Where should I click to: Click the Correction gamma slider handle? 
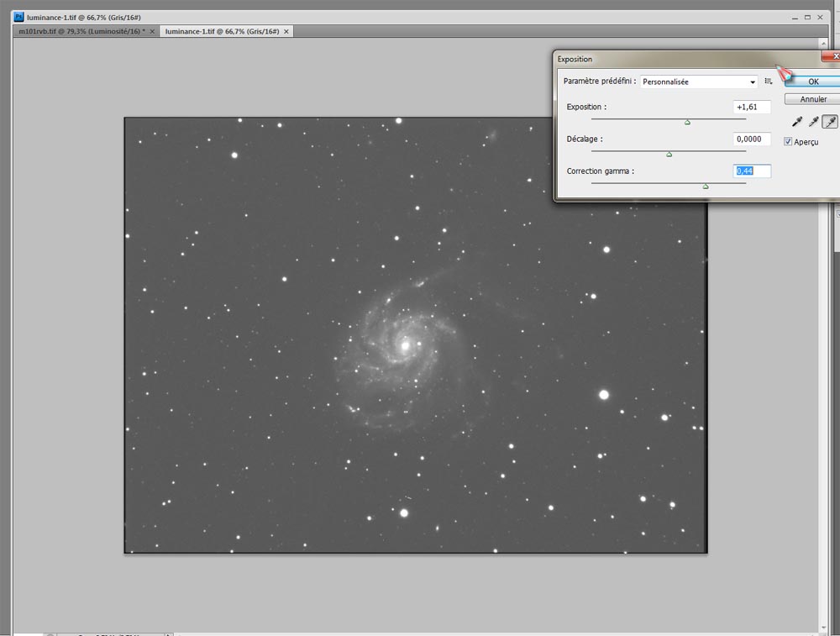(705, 187)
